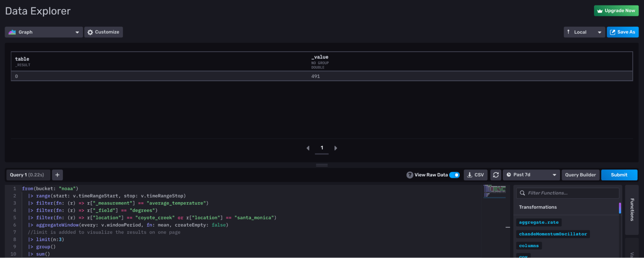Screen dimensions: 644x258
Task: Click the group() line in editor
Action: coord(42,247)
